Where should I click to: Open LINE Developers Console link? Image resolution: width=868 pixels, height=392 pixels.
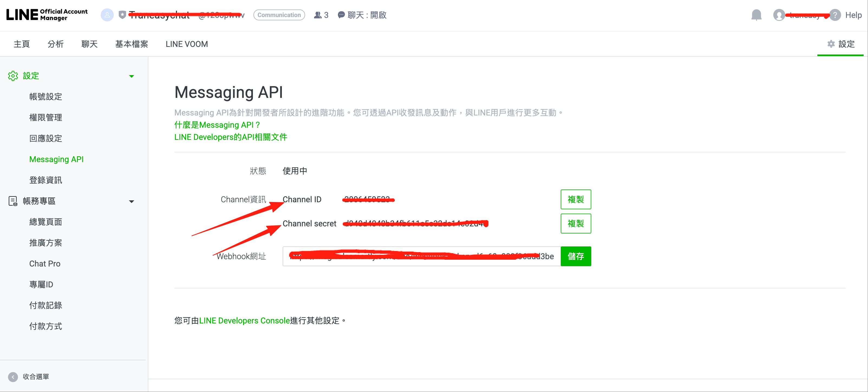point(244,320)
